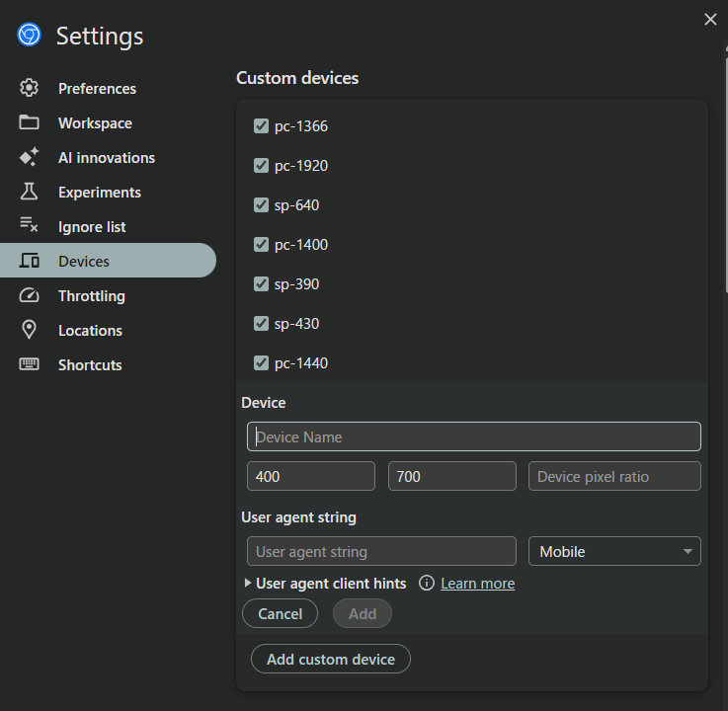The width and height of the screenshot is (728, 711).
Task: Click the AI innovations sparkle icon
Action: [29, 157]
